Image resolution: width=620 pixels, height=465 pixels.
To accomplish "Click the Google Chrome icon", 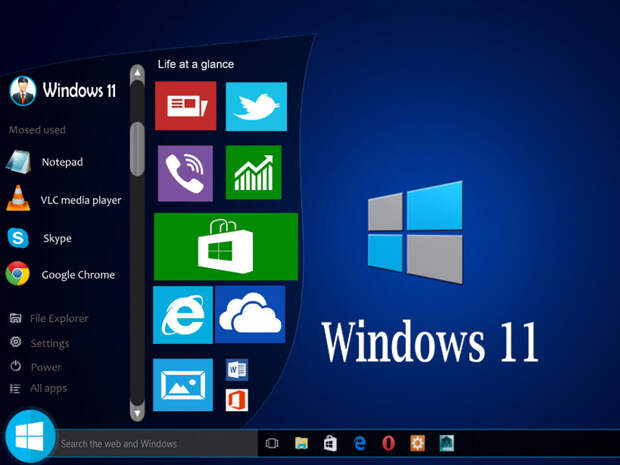I will pos(17,273).
